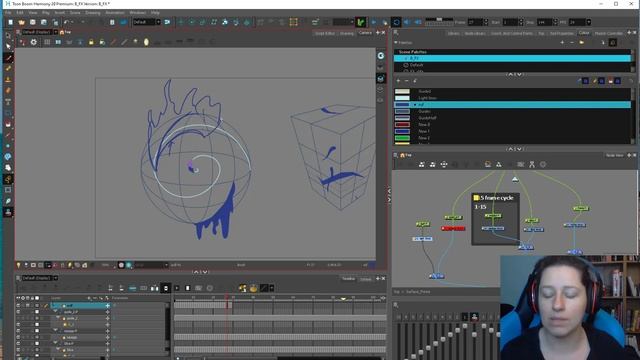
Task: Add a new colour with plus icon
Action: 398,81
